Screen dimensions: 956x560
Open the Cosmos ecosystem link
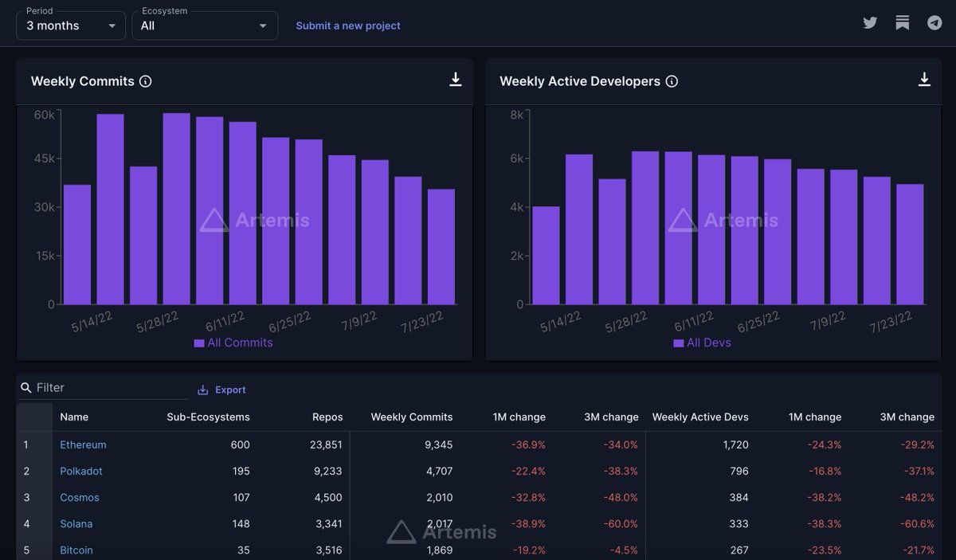coord(80,497)
